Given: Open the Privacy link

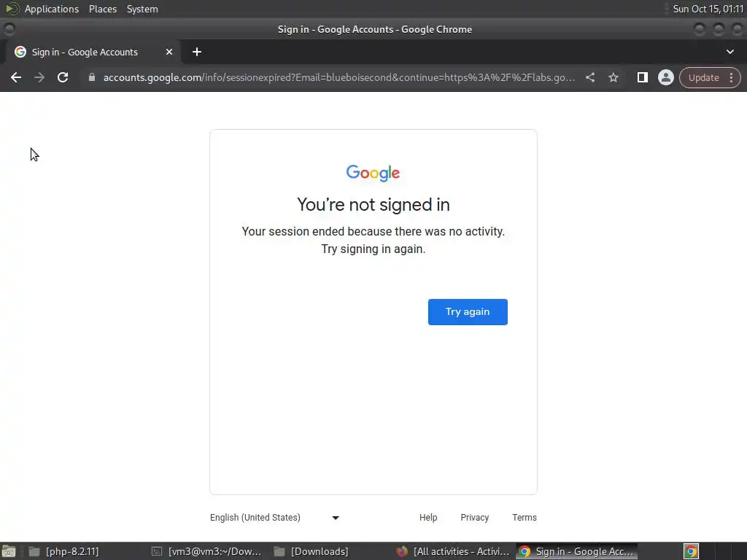Looking at the screenshot, I should click(474, 518).
